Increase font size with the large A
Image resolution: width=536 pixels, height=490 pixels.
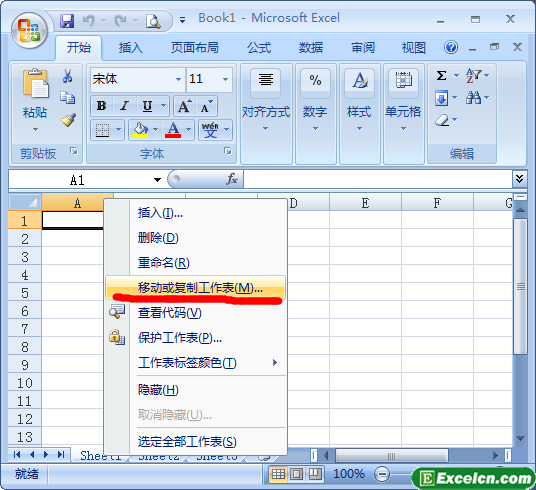click(185, 106)
